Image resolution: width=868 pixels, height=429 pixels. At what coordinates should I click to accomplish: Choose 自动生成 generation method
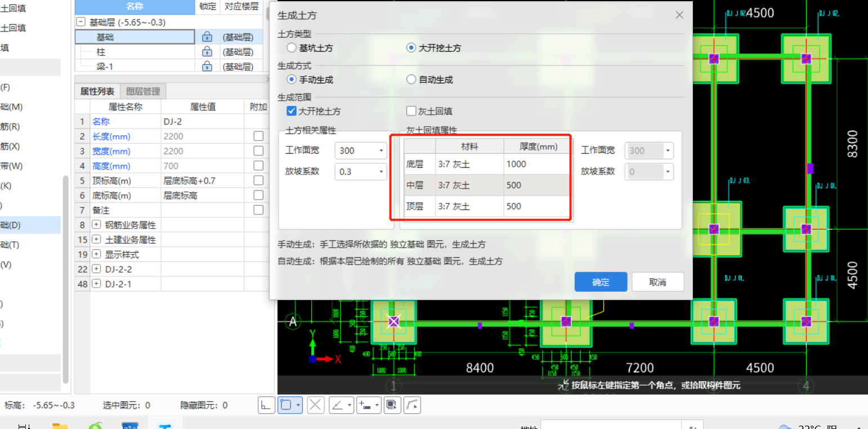point(411,79)
